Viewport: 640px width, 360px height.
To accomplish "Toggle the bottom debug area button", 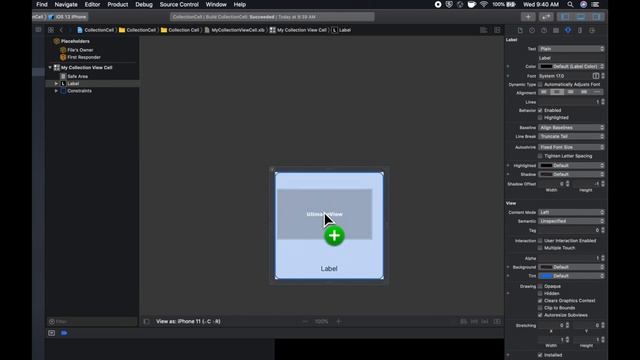I will (x=581, y=17).
